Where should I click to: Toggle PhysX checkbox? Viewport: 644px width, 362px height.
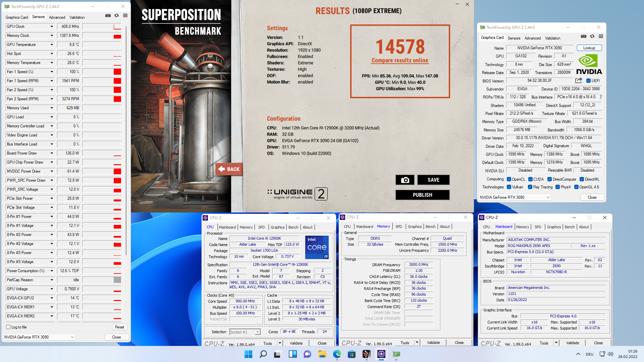[557, 187]
